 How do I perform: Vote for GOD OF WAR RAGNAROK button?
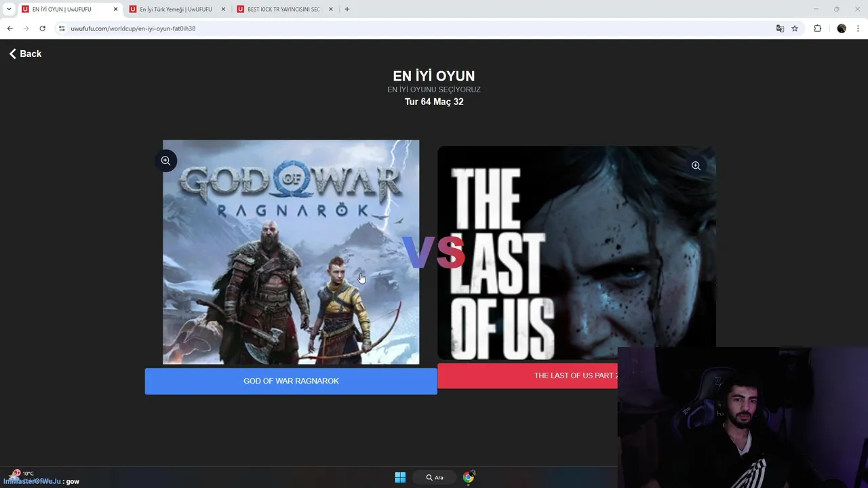pyautogui.click(x=291, y=381)
